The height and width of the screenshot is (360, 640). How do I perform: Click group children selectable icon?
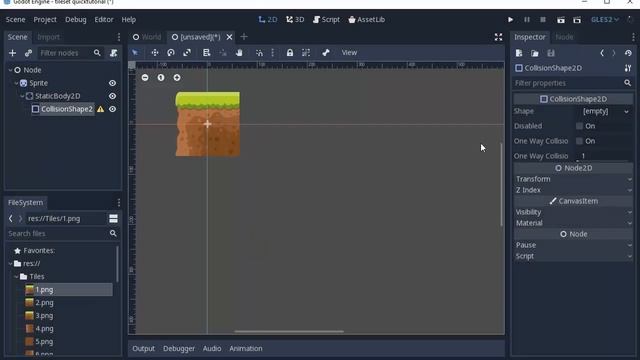(x=306, y=53)
